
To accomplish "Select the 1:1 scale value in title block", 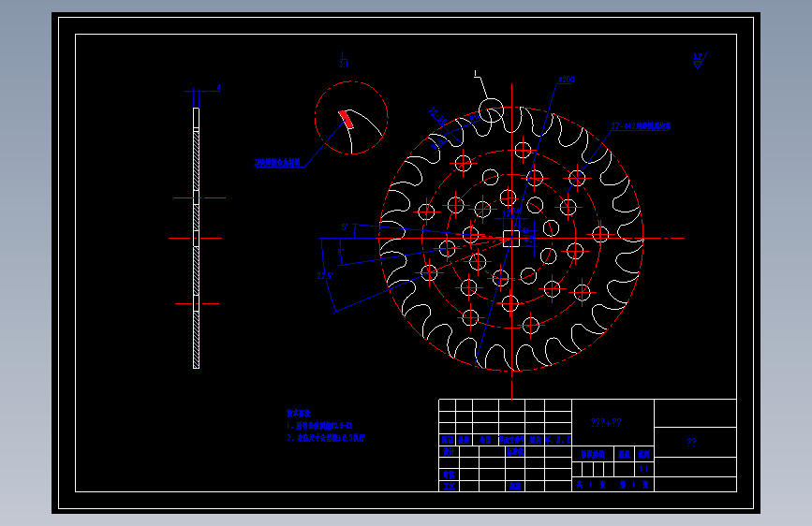I will pyautogui.click(x=643, y=470).
